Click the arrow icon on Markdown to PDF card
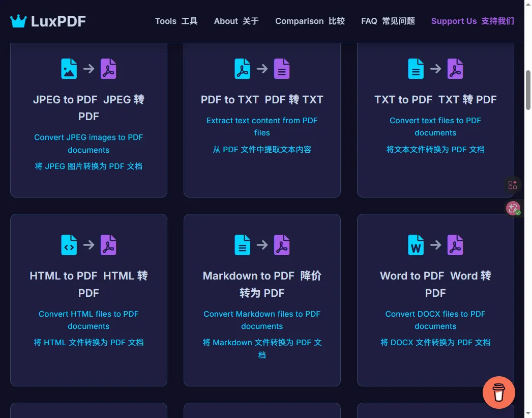Viewport: 532px width, 418px height. (262, 245)
